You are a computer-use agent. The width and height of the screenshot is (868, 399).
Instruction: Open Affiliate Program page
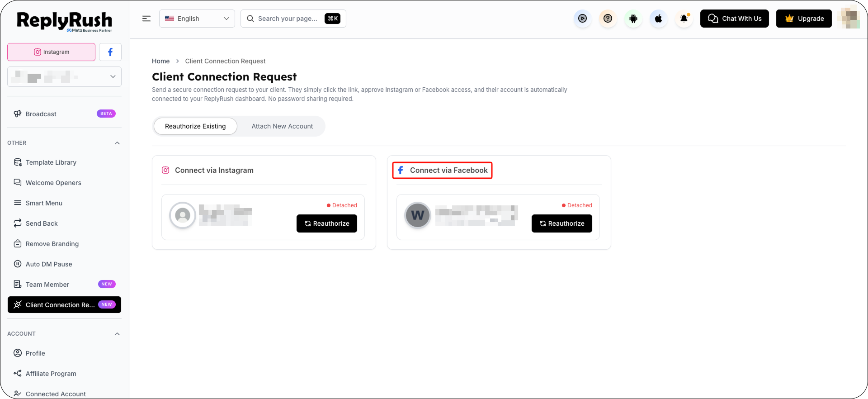(64, 373)
